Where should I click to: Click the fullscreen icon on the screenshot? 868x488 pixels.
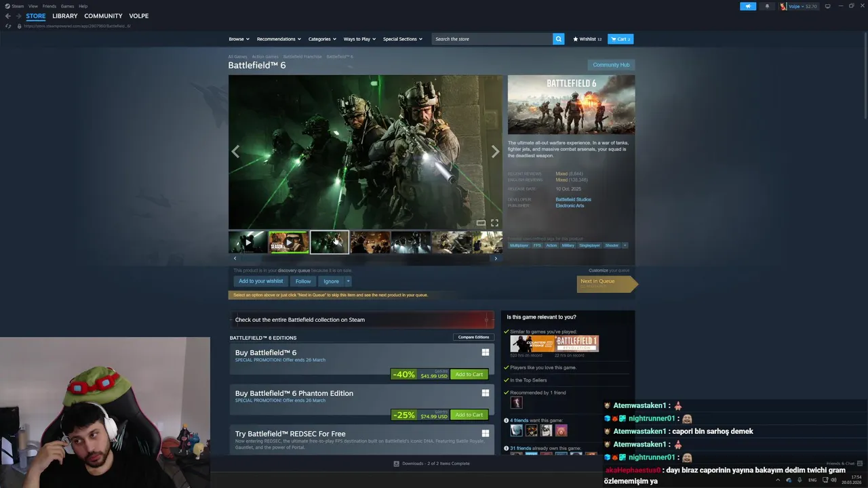494,222
